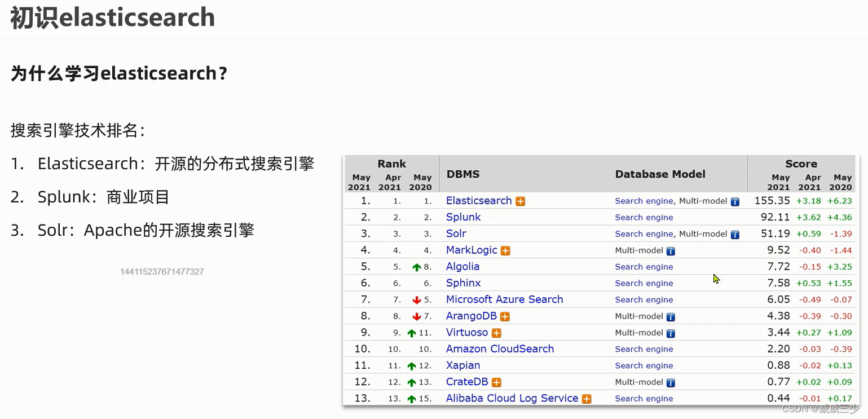Click the green up arrow in the Xapian row
This screenshot has height=419, width=868.
pyautogui.click(x=412, y=366)
